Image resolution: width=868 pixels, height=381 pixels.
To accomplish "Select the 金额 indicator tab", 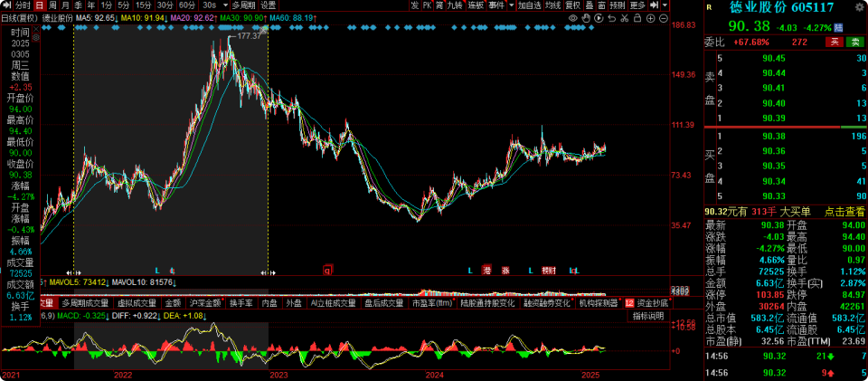I will (173, 303).
